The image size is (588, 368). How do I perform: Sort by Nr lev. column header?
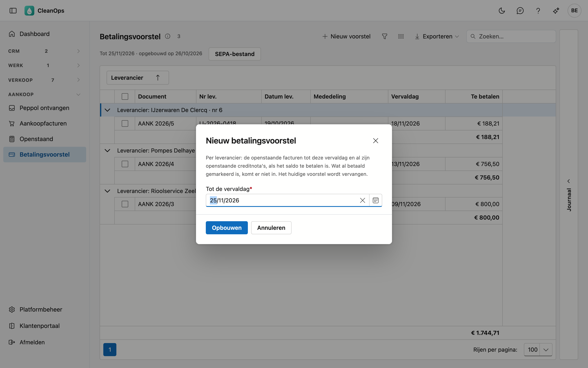[229, 97]
